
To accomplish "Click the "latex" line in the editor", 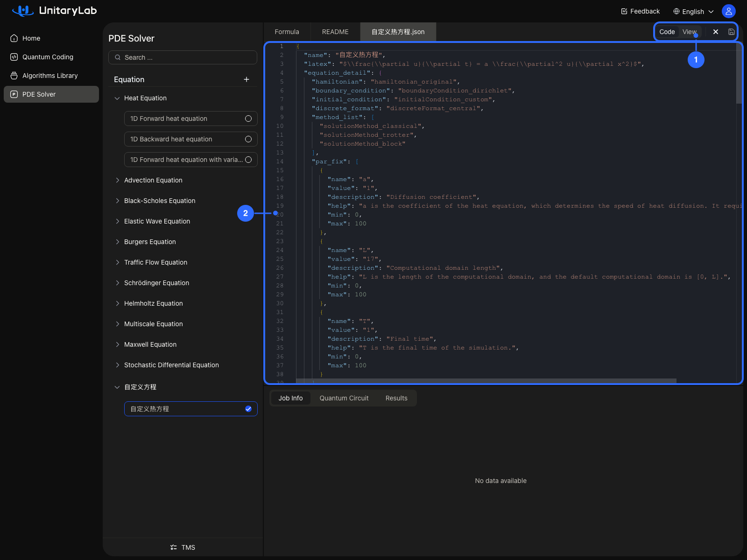I will coord(474,64).
